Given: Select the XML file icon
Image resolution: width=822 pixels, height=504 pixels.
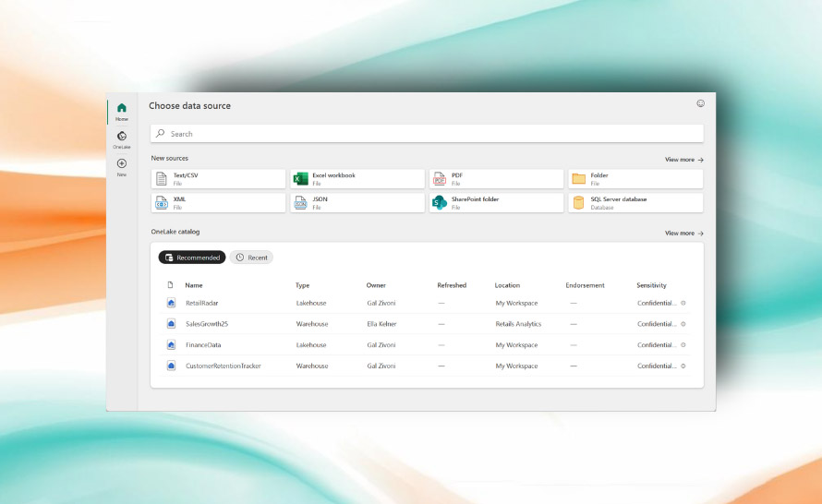Looking at the screenshot, I should (162, 202).
